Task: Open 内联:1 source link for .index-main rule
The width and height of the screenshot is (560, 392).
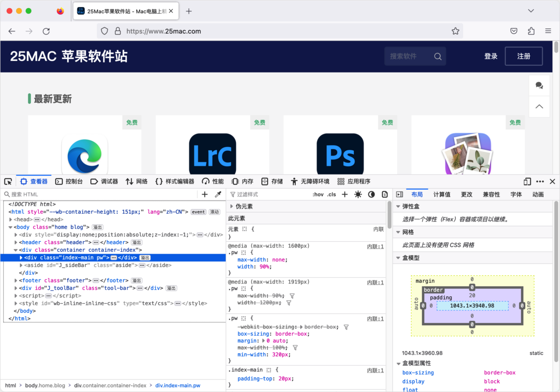Action: pos(376,370)
